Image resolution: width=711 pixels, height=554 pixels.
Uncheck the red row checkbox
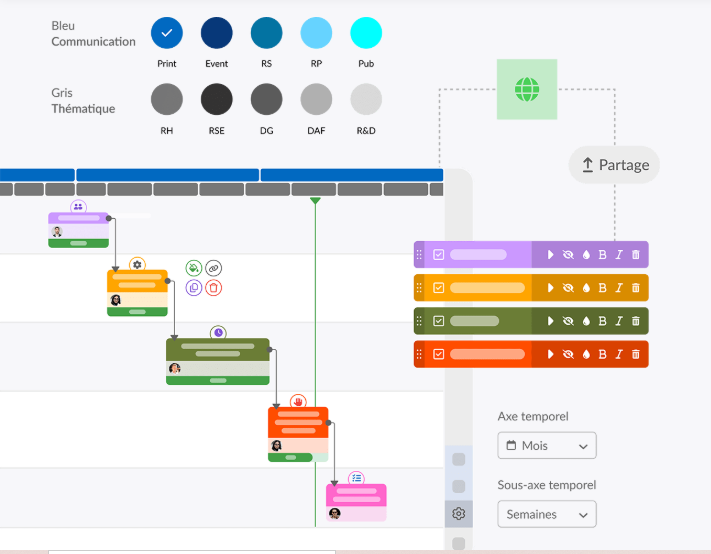pos(438,354)
